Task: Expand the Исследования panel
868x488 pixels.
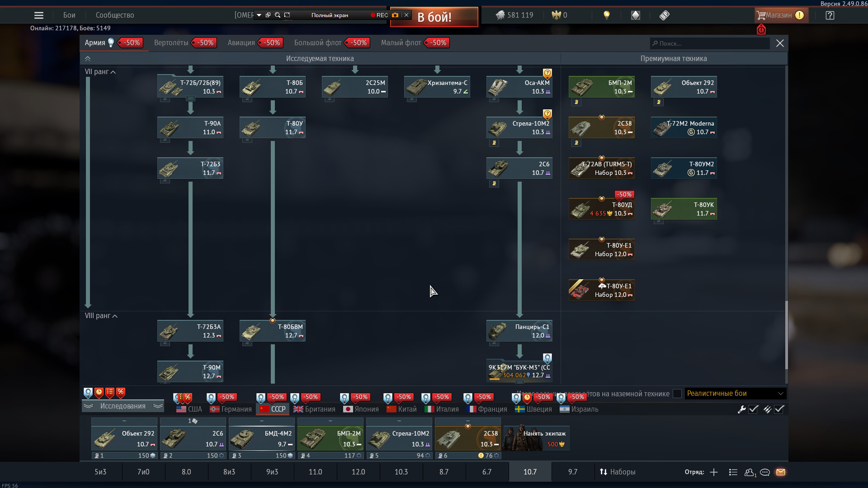Action: 123,406
